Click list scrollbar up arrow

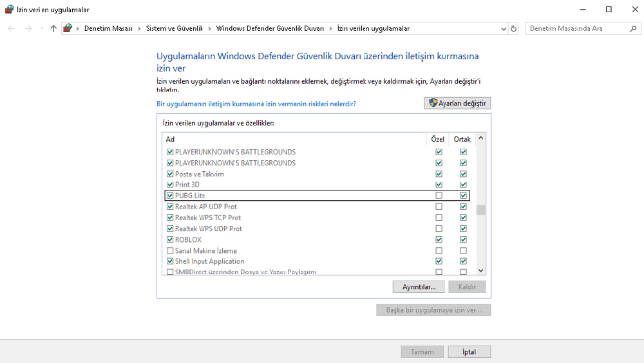[x=480, y=138]
